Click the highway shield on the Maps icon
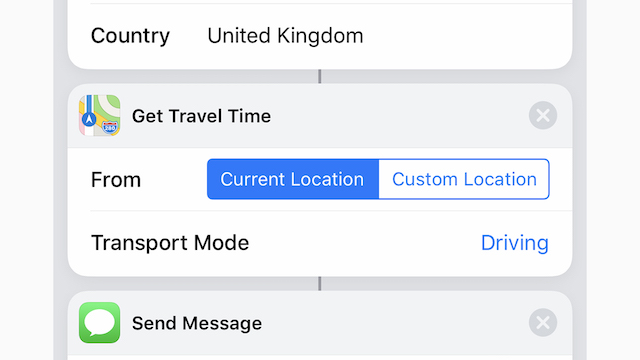 tap(109, 128)
